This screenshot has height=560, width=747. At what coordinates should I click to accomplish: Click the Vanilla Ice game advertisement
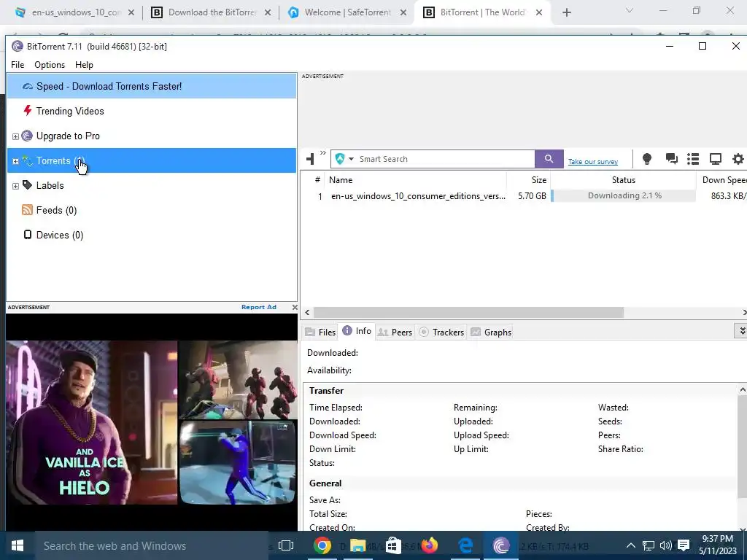pos(152,422)
